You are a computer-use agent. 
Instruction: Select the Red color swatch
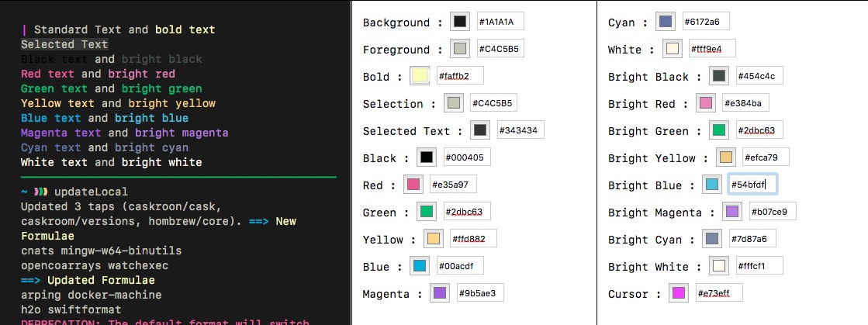pos(413,185)
